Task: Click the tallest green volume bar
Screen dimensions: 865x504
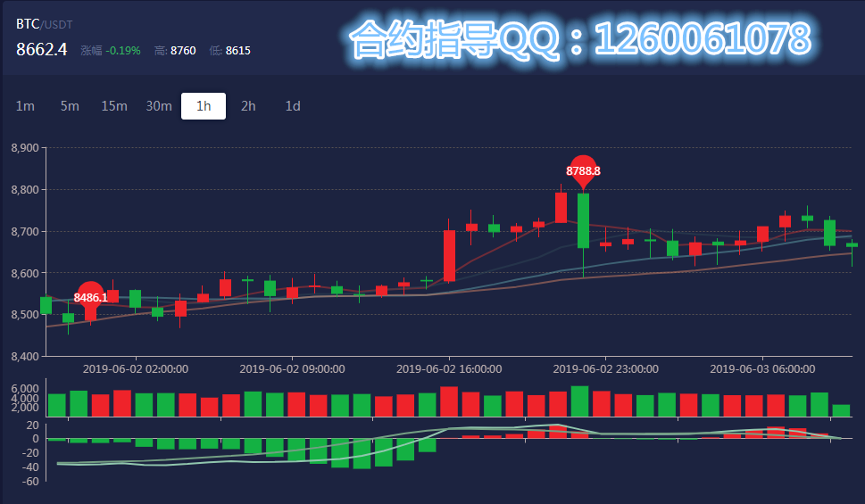Action: point(580,401)
